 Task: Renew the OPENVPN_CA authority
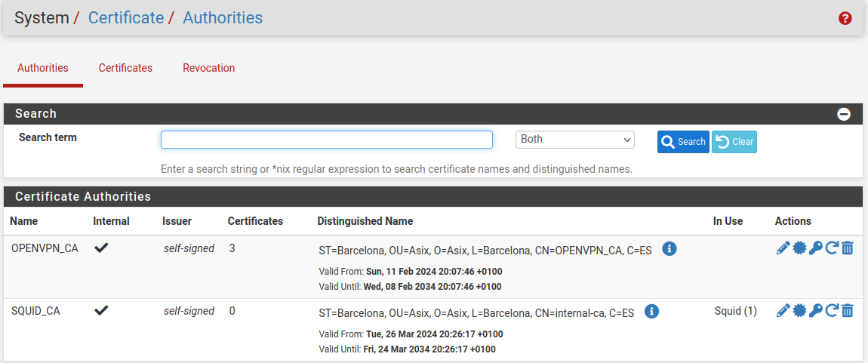(832, 248)
